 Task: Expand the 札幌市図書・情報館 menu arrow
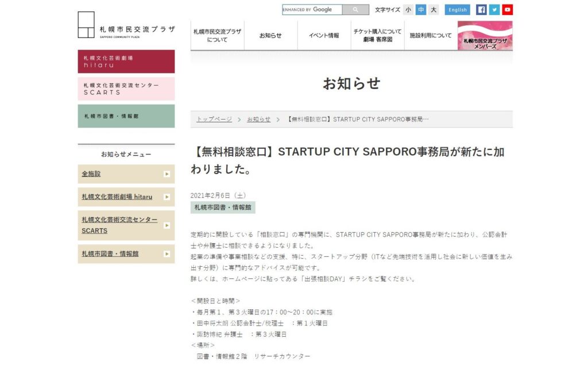[167, 254]
